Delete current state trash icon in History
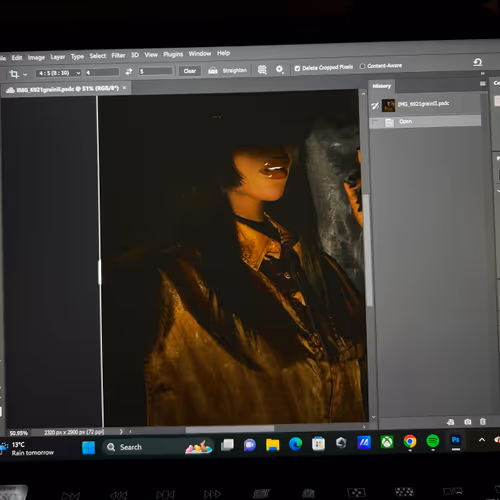This screenshot has height=500, width=500. 483,421
